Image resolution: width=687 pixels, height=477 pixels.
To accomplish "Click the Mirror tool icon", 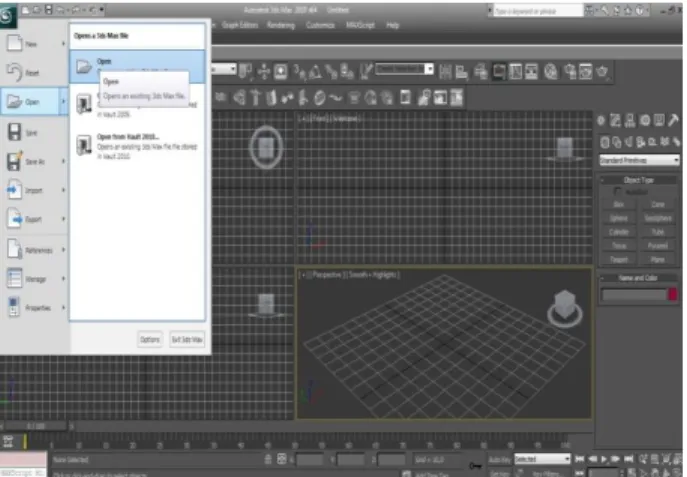I will 445,71.
